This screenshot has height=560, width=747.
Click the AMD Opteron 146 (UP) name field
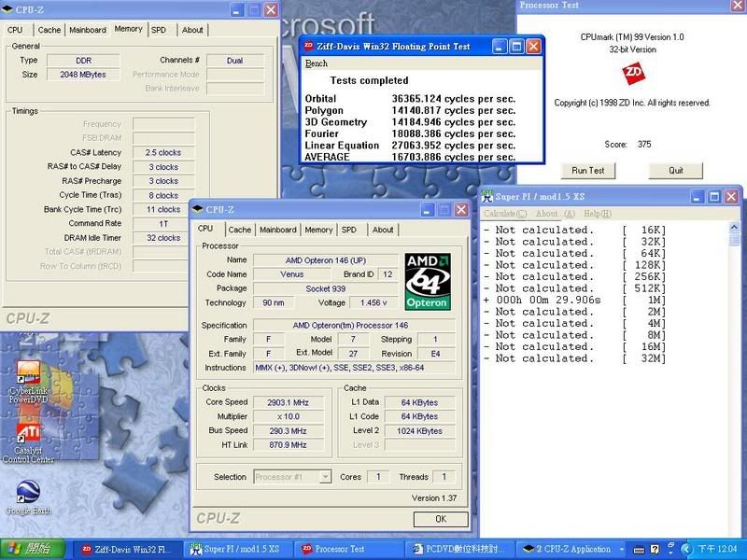tap(325, 260)
